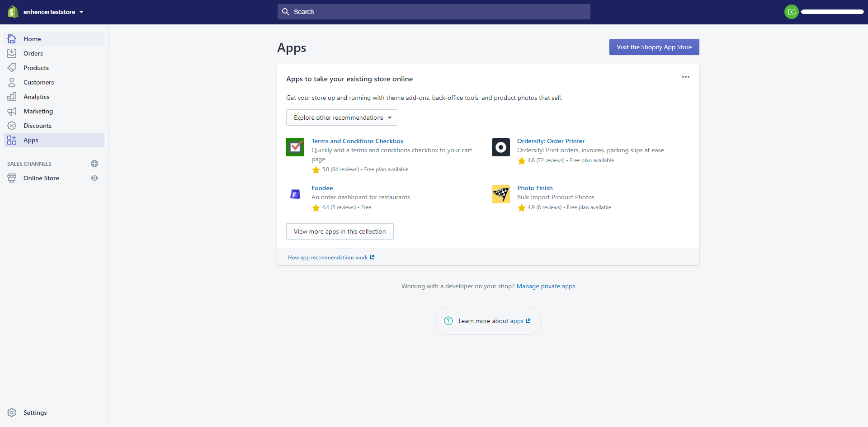Image resolution: width=868 pixels, height=427 pixels.
Task: Open the three-dots card options menu
Action: click(x=686, y=77)
